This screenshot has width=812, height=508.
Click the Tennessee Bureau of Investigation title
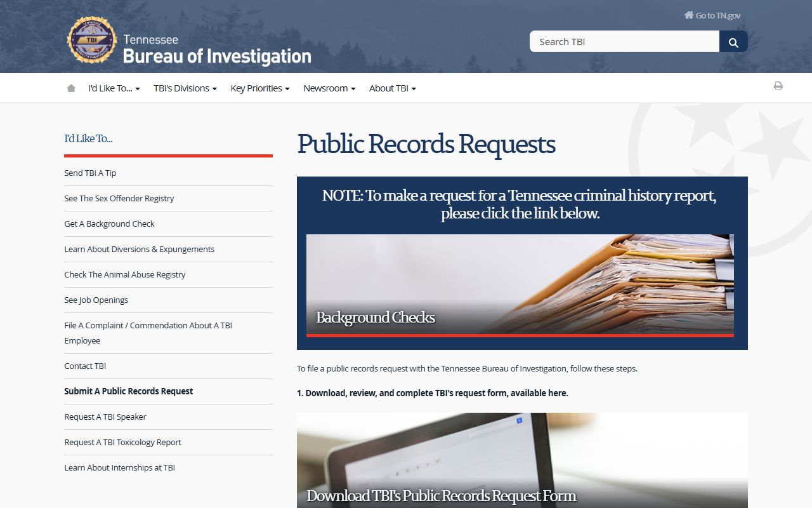pos(217,50)
